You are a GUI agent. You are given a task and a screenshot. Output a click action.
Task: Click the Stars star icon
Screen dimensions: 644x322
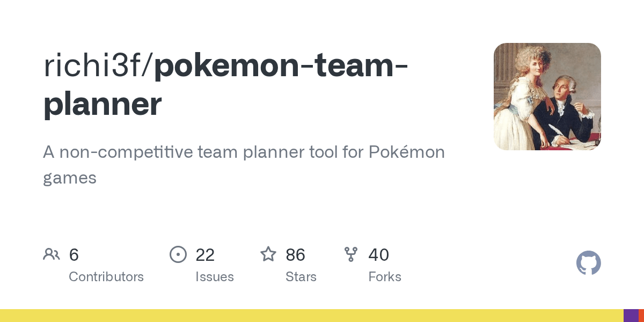(x=268, y=254)
